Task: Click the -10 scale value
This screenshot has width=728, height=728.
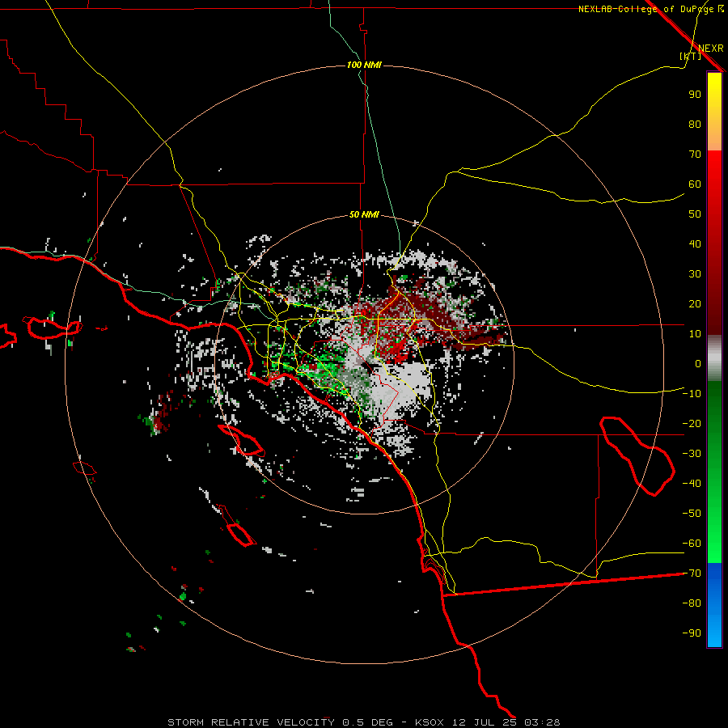Action: pos(692,394)
